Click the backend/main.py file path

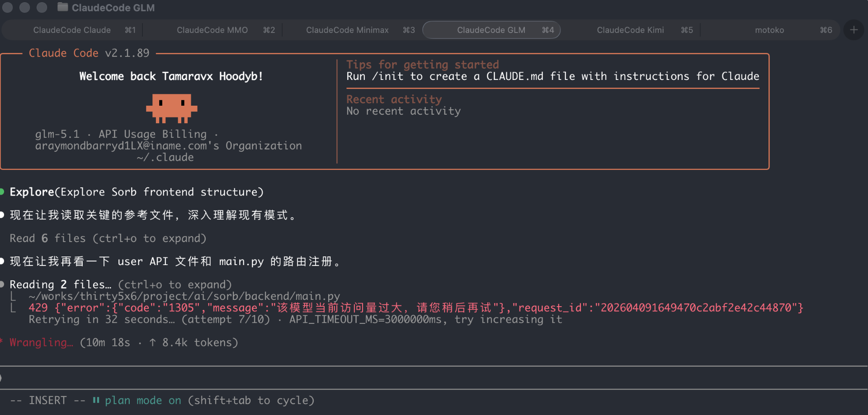click(x=184, y=297)
